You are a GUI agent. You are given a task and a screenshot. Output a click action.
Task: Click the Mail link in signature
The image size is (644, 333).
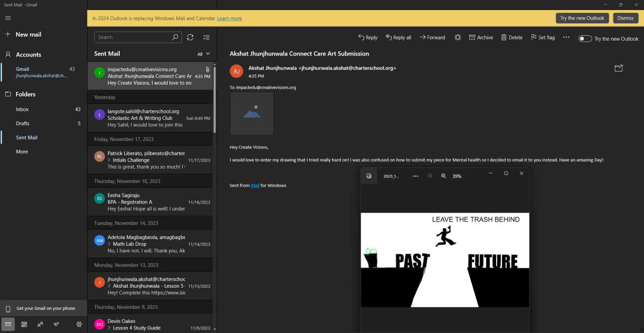click(255, 185)
